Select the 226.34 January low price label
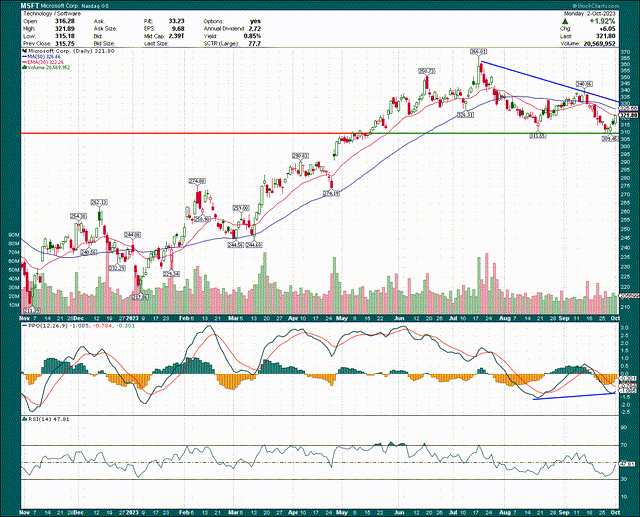Viewport: 640px width, 517px height. pyautogui.click(x=171, y=274)
